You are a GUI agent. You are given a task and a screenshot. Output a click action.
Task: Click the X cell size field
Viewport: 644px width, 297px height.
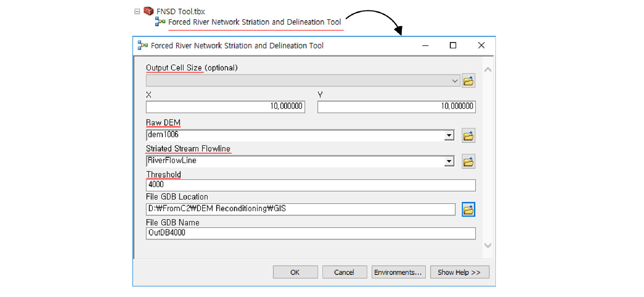pos(225,107)
